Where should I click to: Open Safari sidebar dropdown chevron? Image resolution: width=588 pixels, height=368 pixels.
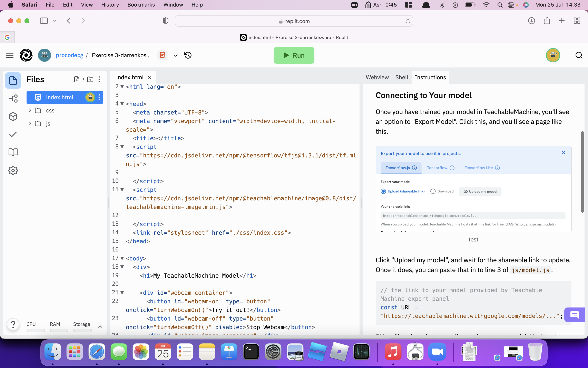pos(55,21)
